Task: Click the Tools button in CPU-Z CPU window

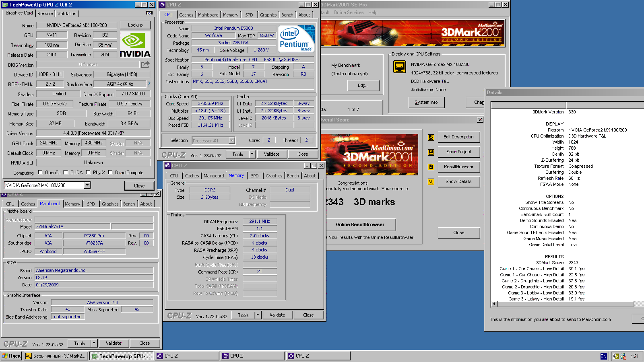Action: coord(238,154)
